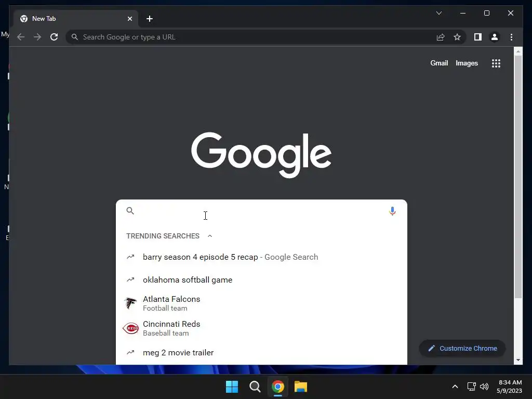Click the Chrome taskbar icon

(277, 387)
